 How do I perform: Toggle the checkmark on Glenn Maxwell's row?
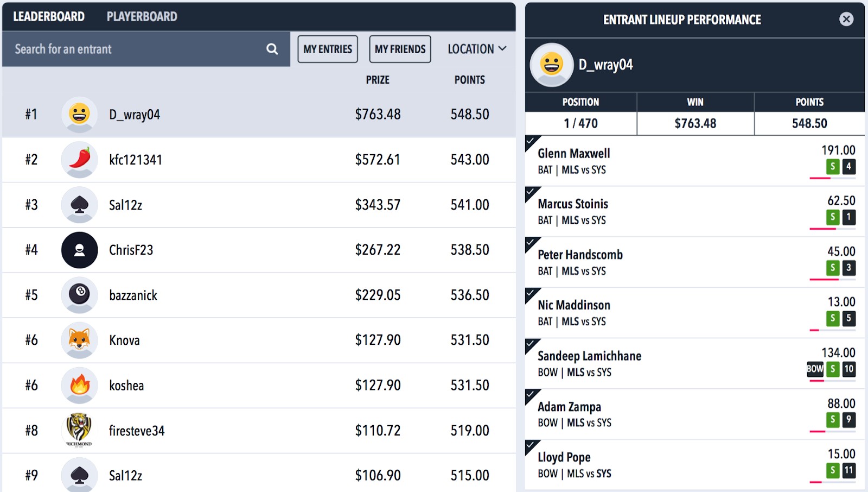531,142
